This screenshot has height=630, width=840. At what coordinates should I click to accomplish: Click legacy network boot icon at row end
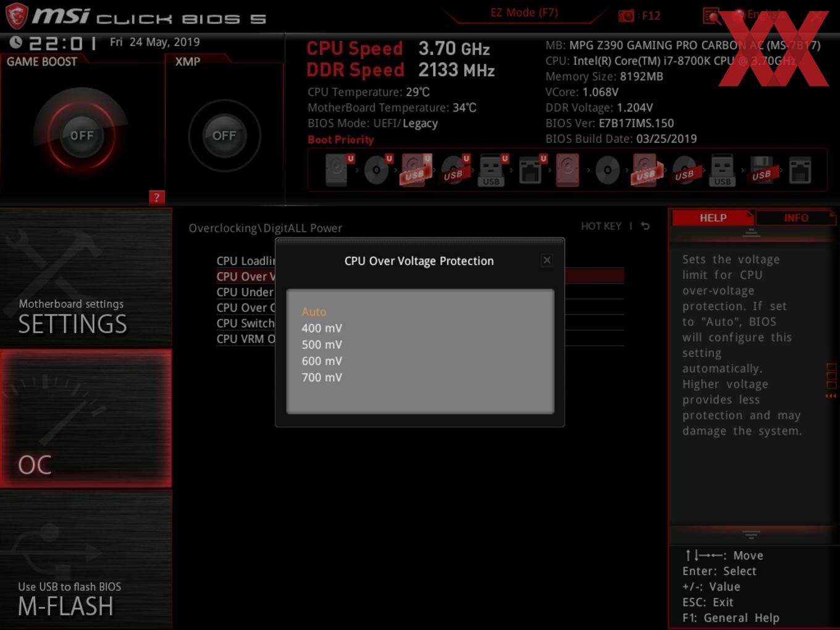800,170
